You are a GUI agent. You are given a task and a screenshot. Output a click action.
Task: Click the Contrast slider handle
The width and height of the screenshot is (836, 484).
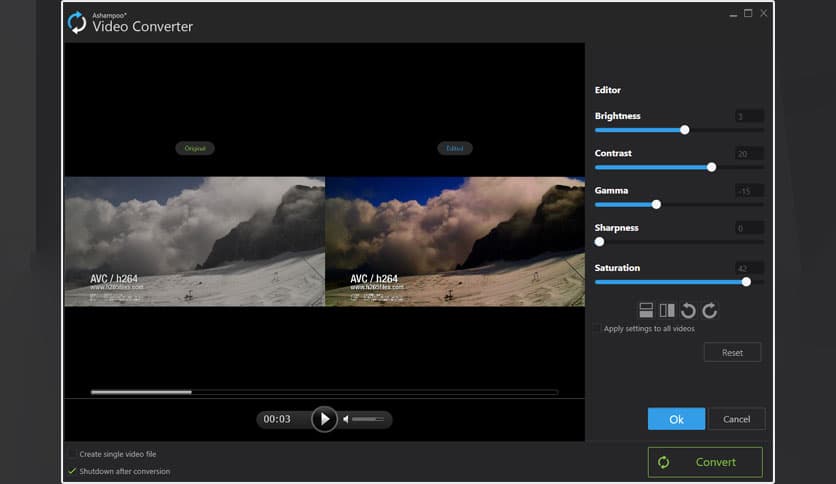point(711,167)
